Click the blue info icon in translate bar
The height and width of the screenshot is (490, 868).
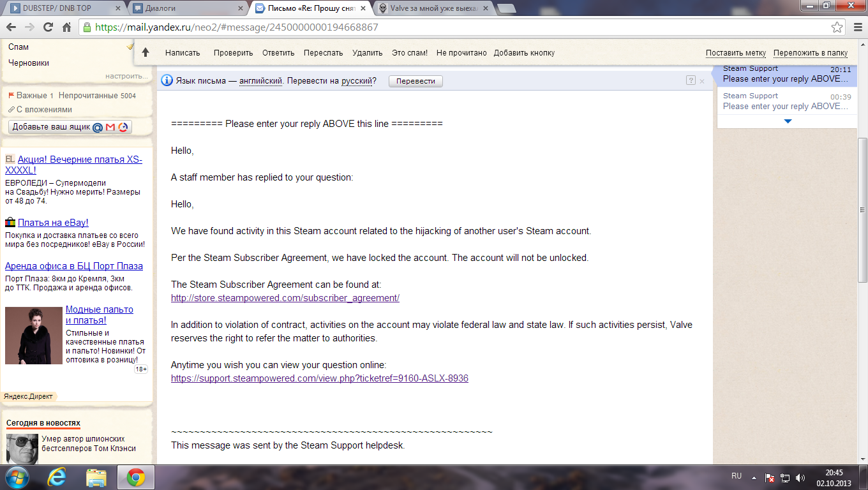[x=167, y=80]
